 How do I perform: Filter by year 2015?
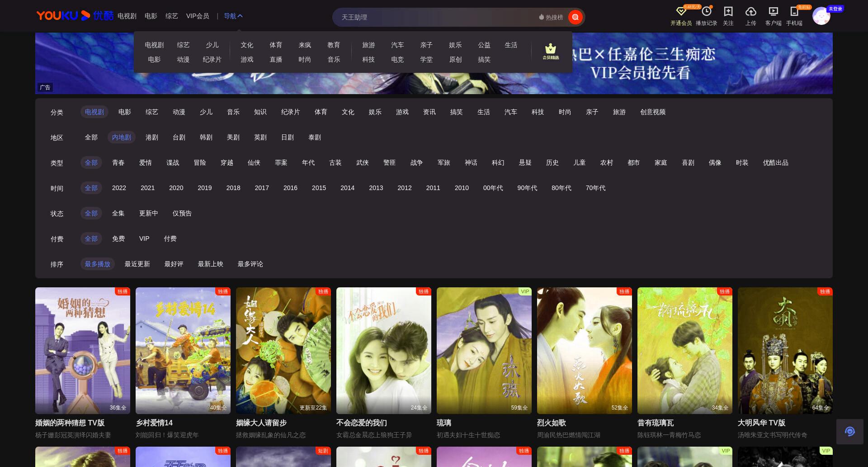point(319,188)
